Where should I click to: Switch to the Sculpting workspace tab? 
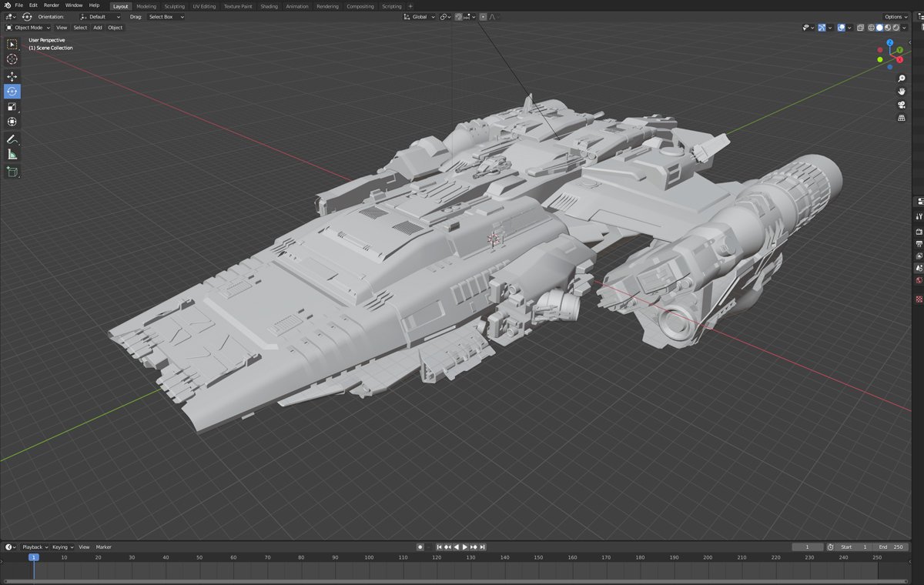pyautogui.click(x=174, y=6)
